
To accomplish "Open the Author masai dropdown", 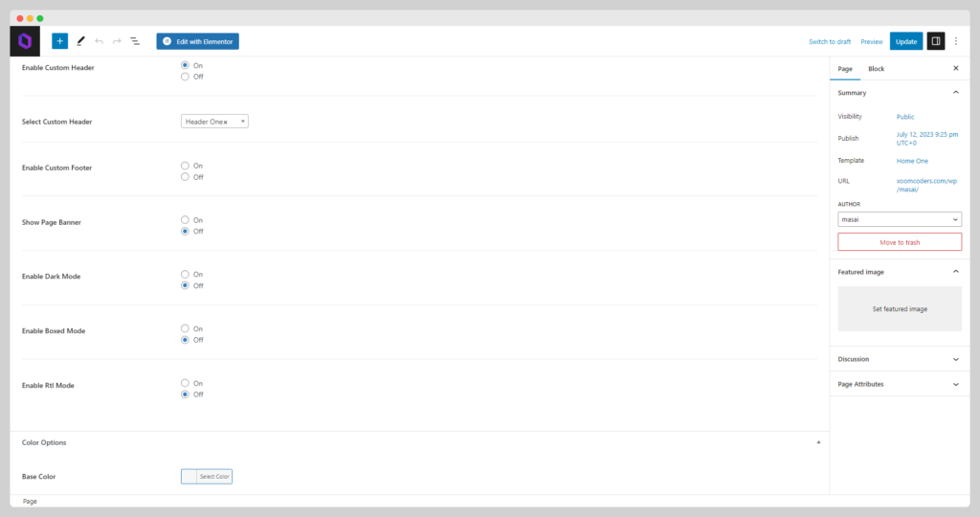I will pyautogui.click(x=900, y=219).
